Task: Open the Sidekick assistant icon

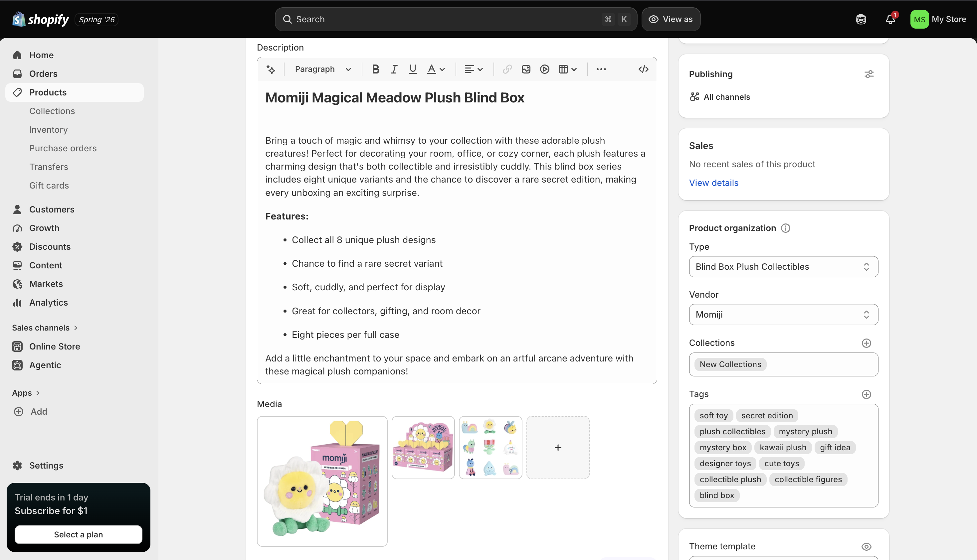Action: [861, 19]
